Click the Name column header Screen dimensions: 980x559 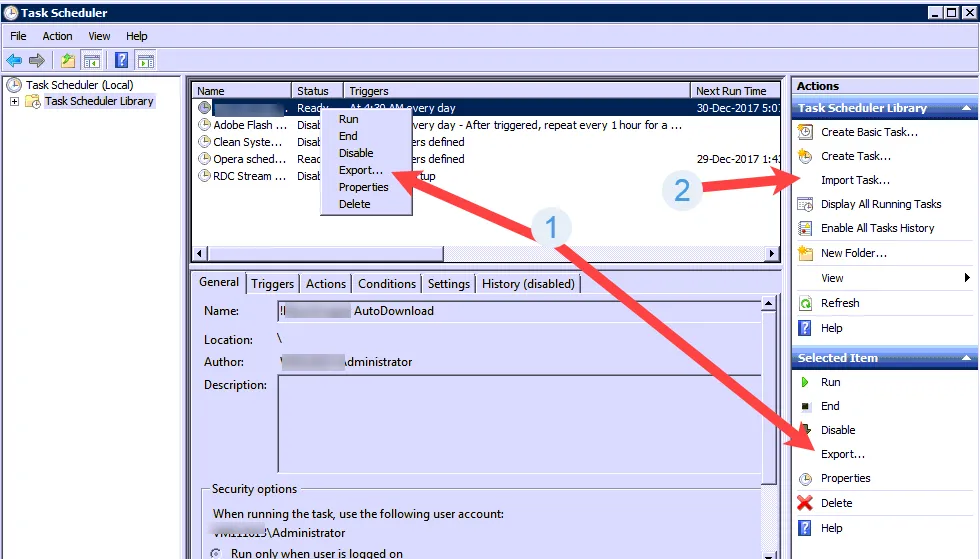click(x=241, y=91)
